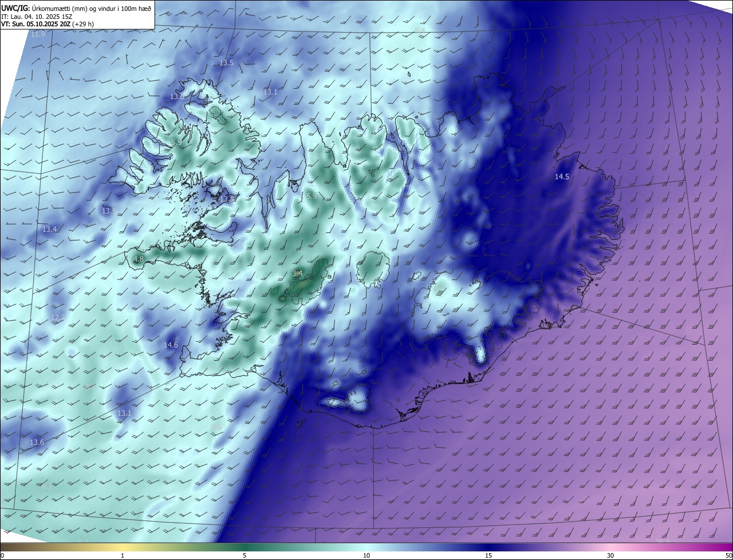Click the 30 tick on the color bar
The image size is (733, 560).
click(610, 555)
